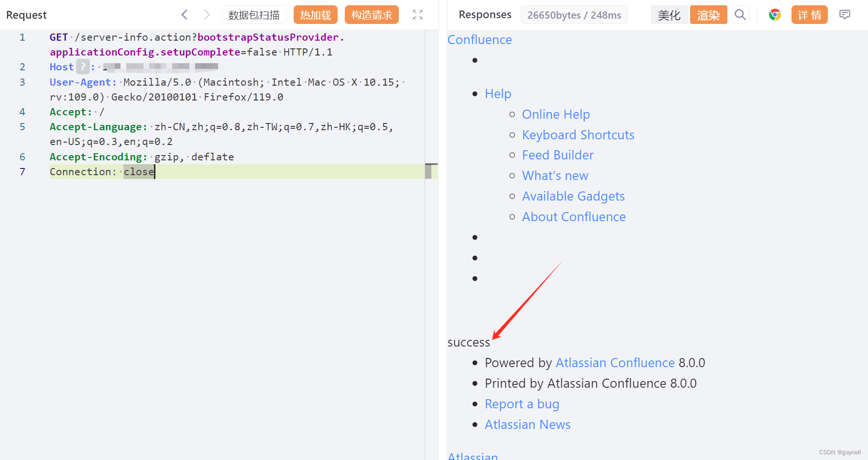Click the Available Gadgets link
This screenshot has height=460, width=868.
[x=573, y=196]
